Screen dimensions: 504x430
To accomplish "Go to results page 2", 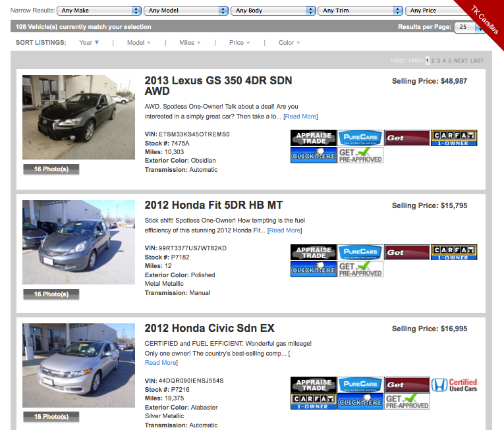I will tap(433, 61).
